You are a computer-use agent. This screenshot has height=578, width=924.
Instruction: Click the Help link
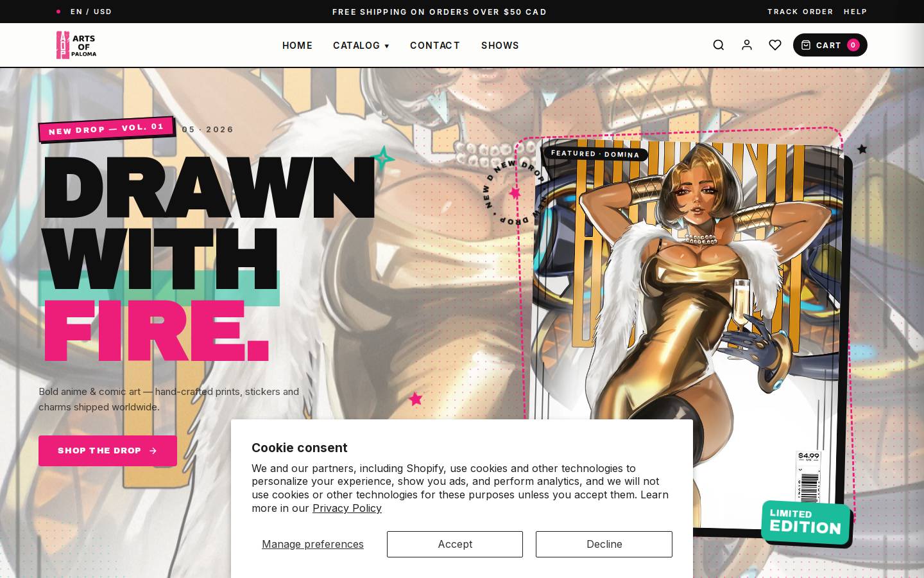[855, 12]
